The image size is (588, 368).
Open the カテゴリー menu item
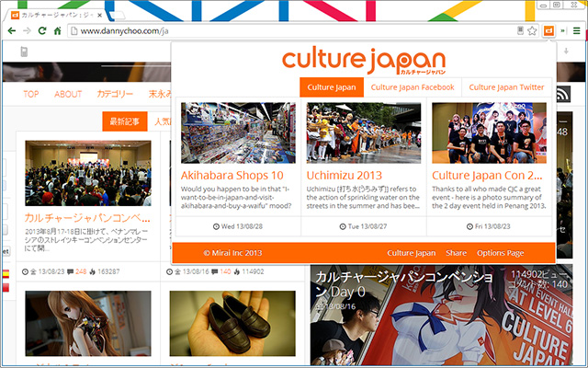click(x=115, y=94)
